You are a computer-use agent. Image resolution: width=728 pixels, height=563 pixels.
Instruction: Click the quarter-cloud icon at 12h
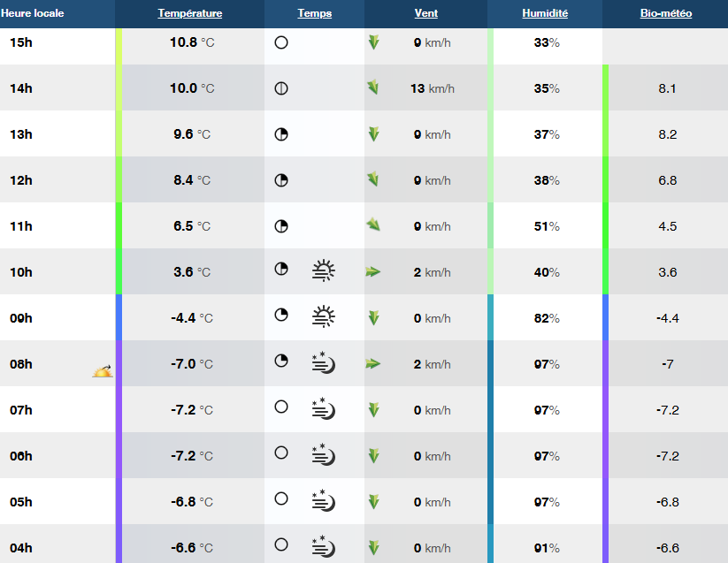[x=281, y=180]
